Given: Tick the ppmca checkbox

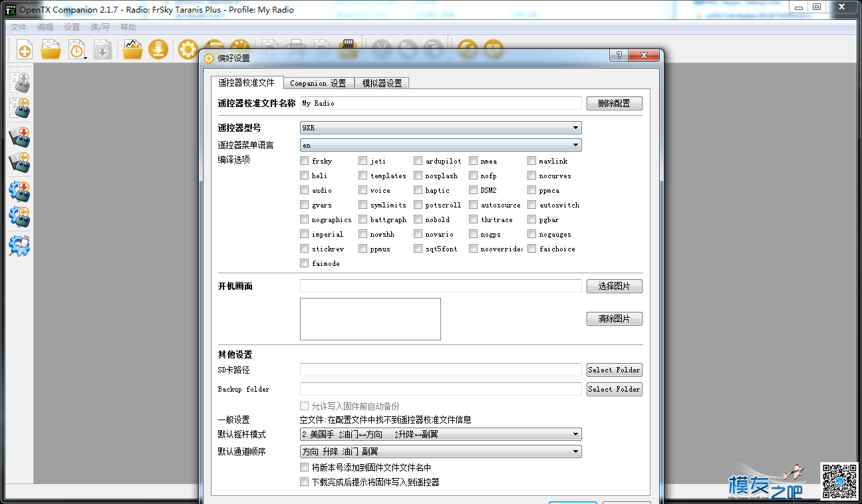Looking at the screenshot, I should pyautogui.click(x=532, y=190).
